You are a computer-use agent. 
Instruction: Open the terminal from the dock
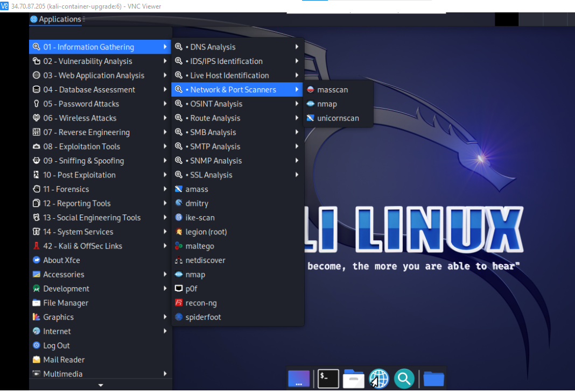328,379
